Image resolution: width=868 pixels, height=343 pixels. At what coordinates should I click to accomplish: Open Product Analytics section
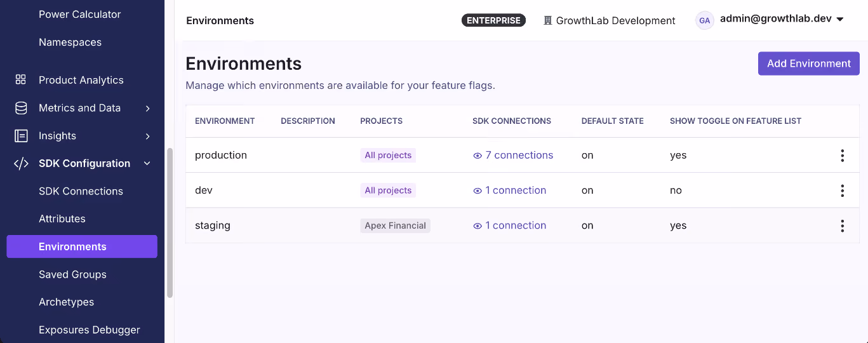click(82, 80)
